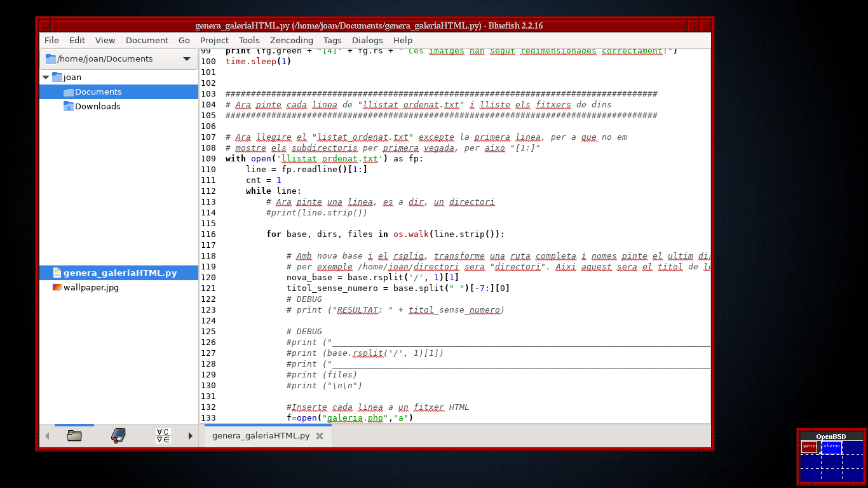Image resolution: width=868 pixels, height=488 pixels.
Task: Select the xterm window in pager
Action: click(x=831, y=447)
